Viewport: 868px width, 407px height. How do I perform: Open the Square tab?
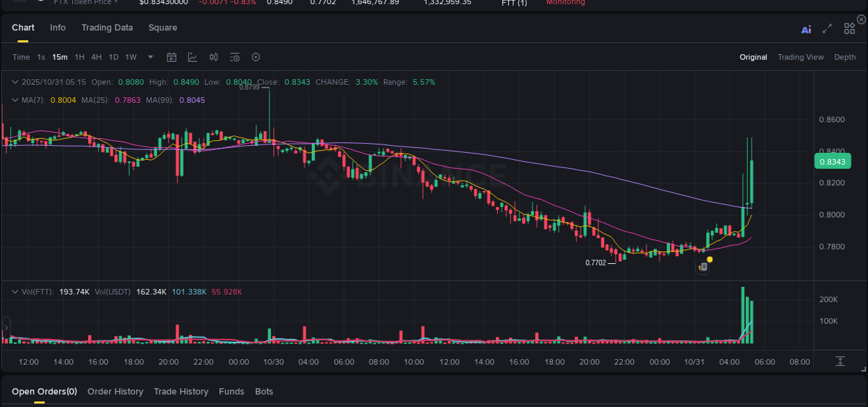tap(162, 28)
